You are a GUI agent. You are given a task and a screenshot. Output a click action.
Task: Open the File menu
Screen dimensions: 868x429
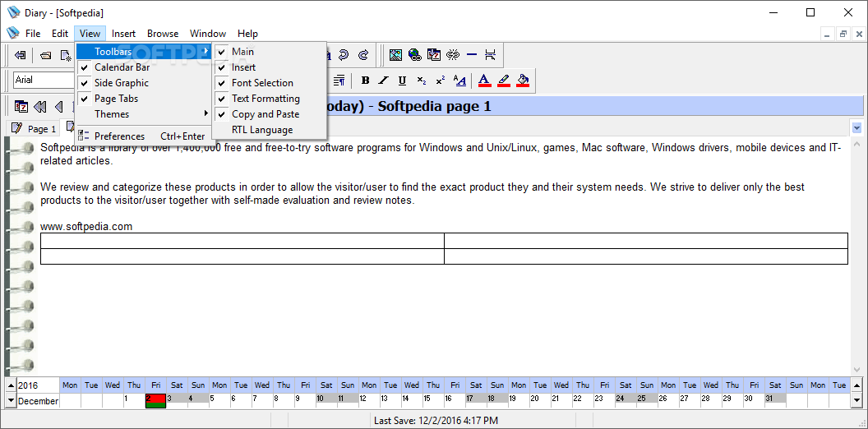33,33
